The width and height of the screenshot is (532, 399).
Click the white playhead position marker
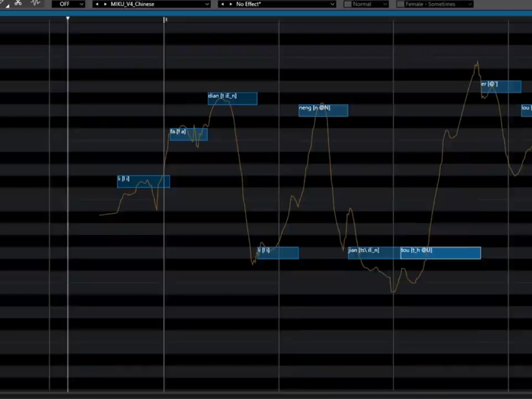point(68,18)
